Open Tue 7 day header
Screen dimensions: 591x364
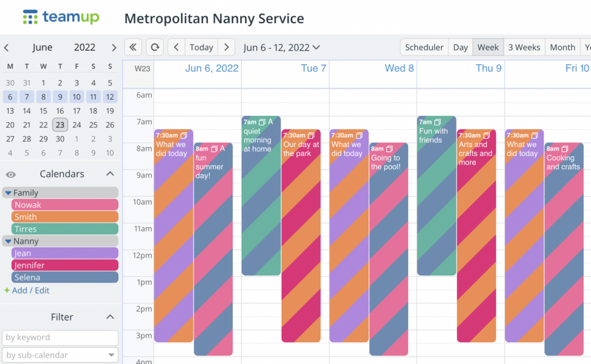click(313, 68)
